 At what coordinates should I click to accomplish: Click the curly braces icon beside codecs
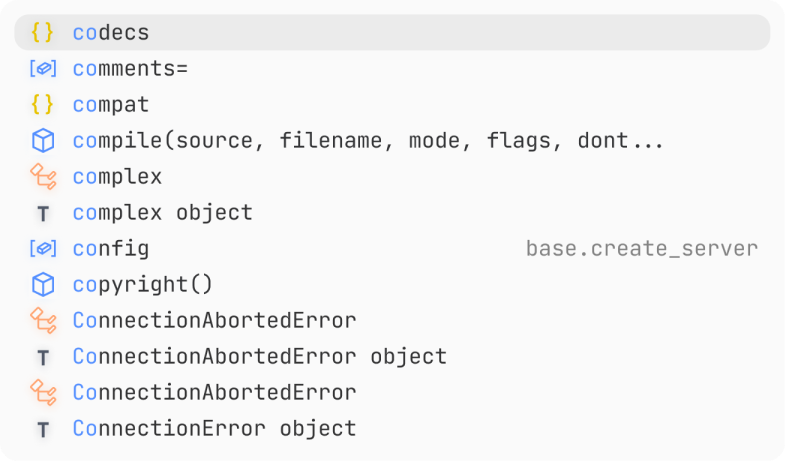[x=43, y=33]
